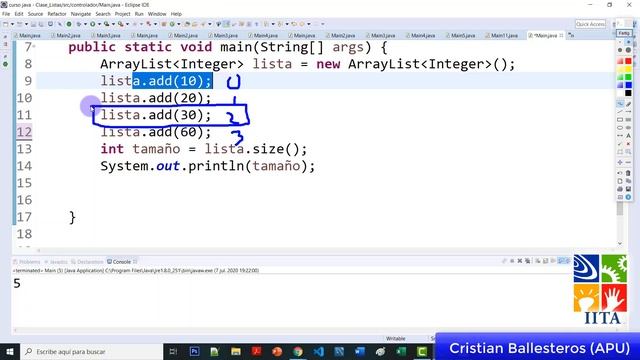Pick the red color swatch in the annotation palette

click(629, 61)
